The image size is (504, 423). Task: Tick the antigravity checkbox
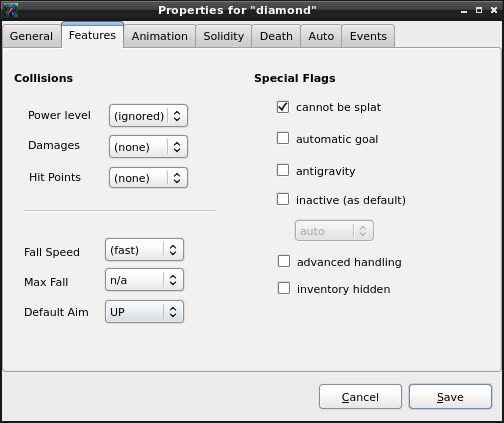(x=283, y=170)
